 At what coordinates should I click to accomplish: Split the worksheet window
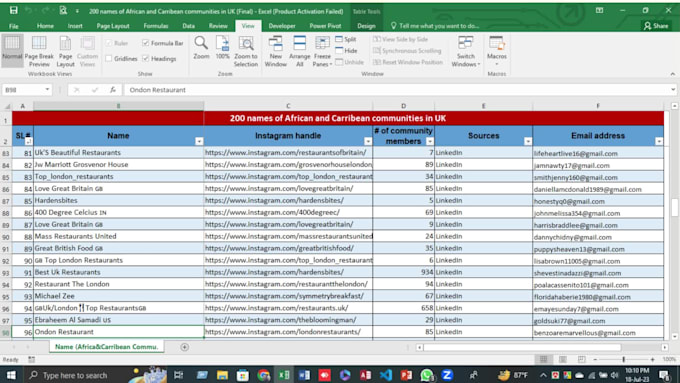346,39
